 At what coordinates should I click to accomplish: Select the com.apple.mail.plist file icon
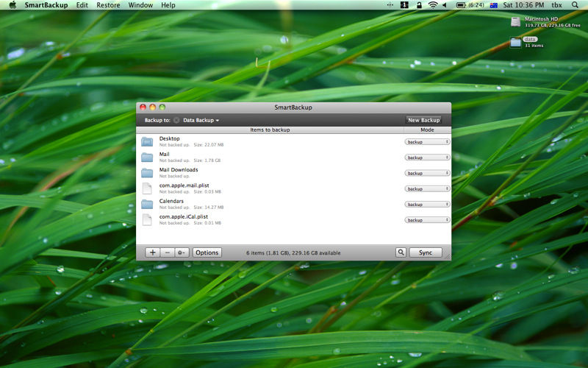click(x=147, y=188)
